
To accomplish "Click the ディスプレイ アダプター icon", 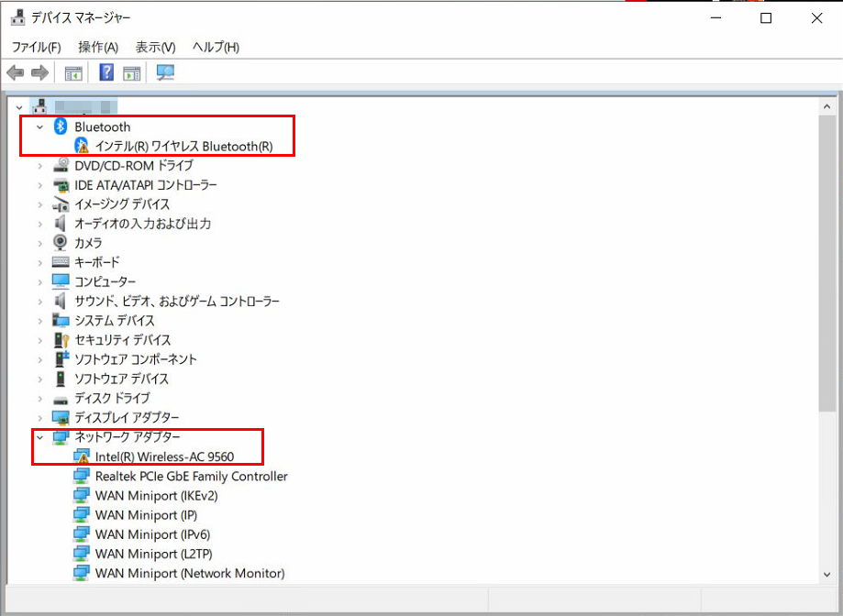I will (x=61, y=417).
